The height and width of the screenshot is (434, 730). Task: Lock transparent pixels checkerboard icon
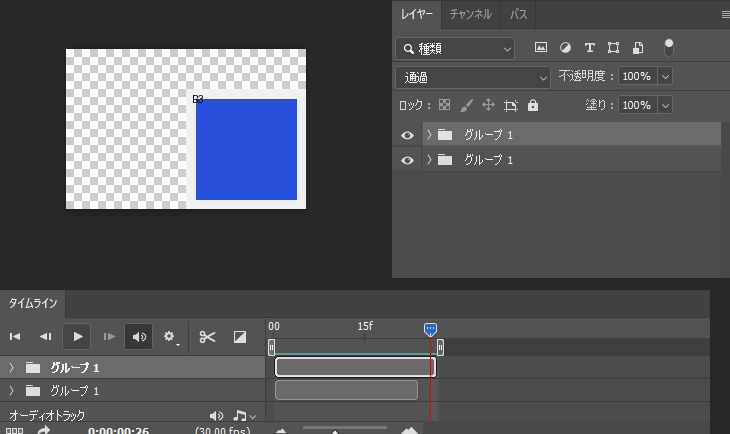point(444,105)
